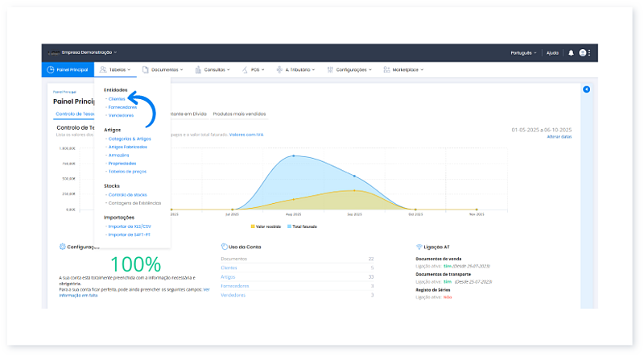
Task: Click the notification bell icon
Action: coord(571,52)
